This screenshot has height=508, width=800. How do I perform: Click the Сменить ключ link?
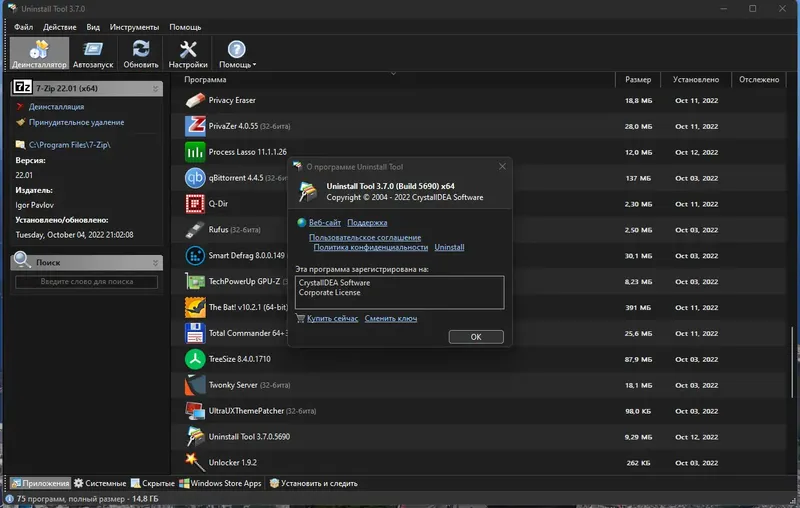[390, 319]
